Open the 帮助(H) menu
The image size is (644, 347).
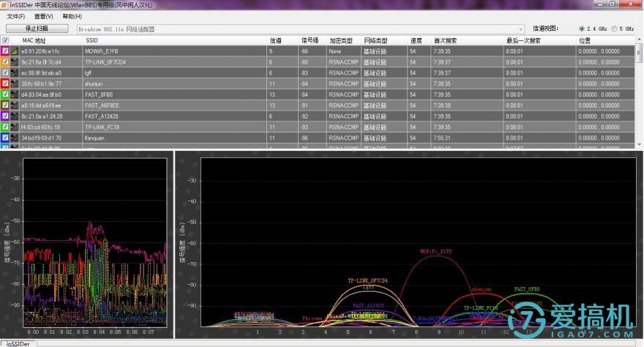72,16
